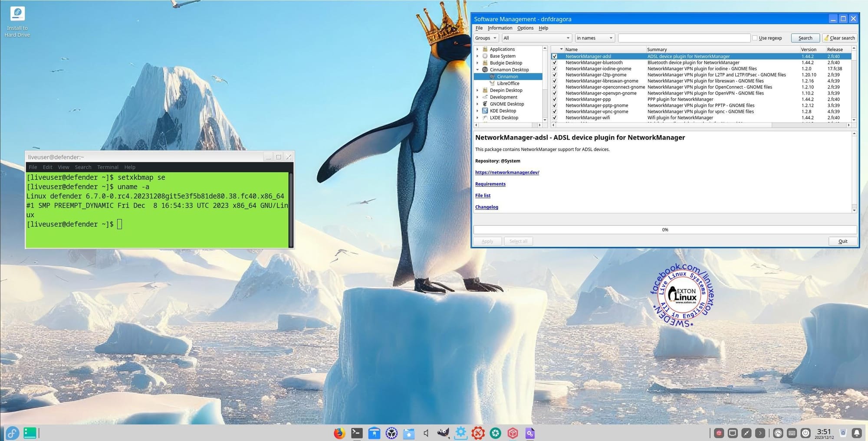Screen dimensions: 868x441
Task: Click the clipboard tray icon
Action: [x=733, y=433]
